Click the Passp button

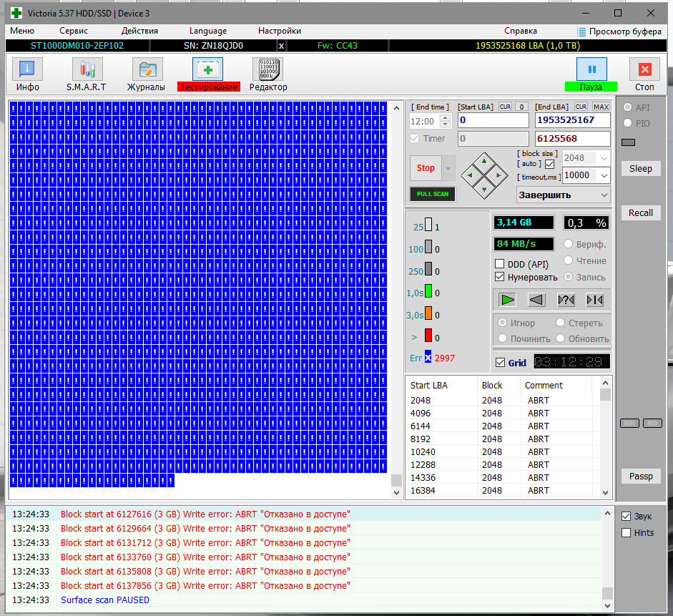point(640,476)
